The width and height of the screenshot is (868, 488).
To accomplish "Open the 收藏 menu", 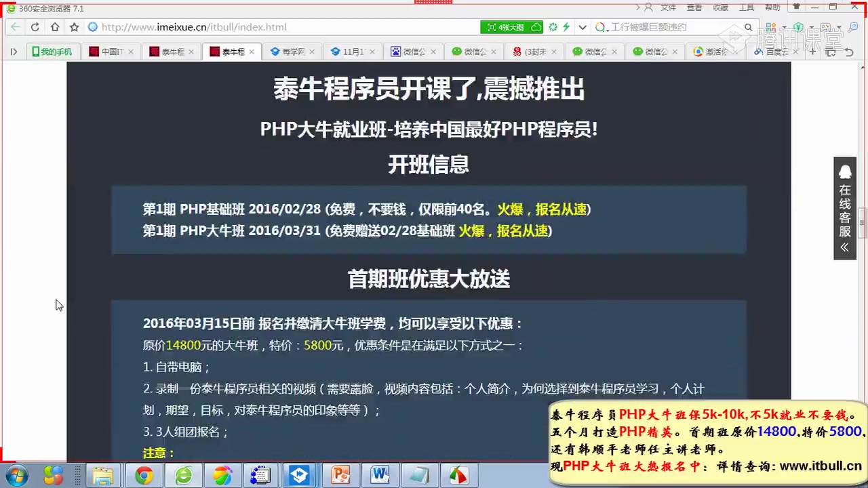I will tap(721, 7).
